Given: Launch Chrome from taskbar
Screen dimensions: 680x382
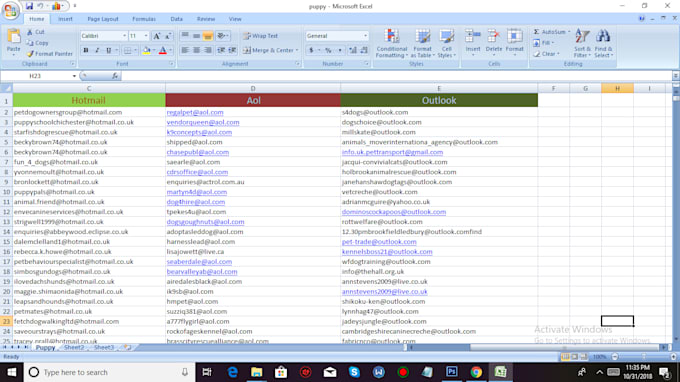Looking at the screenshot, I should click(x=476, y=372).
